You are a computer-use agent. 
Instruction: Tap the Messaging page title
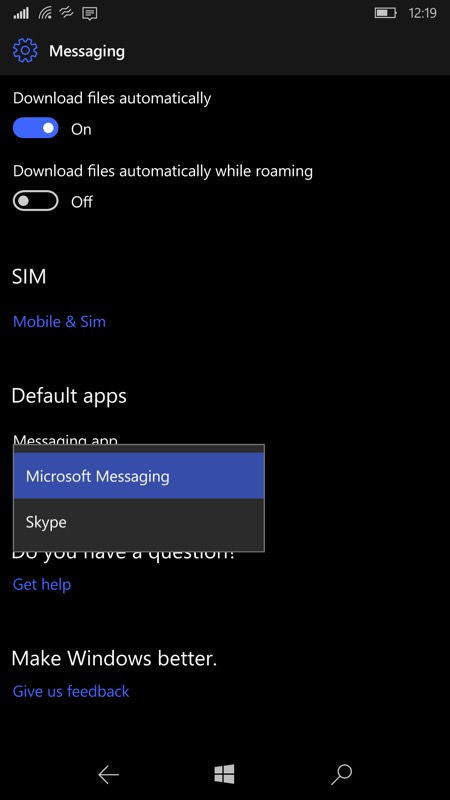[87, 52]
